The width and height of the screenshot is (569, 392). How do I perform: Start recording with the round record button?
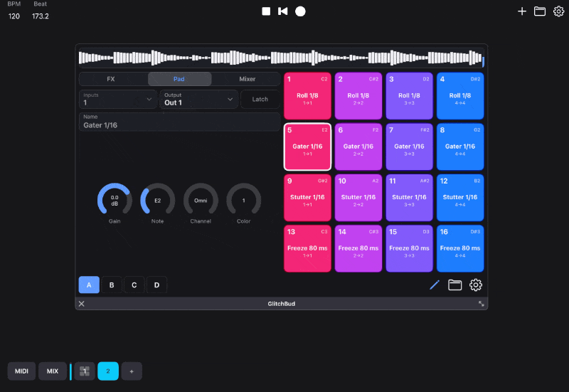click(x=300, y=11)
